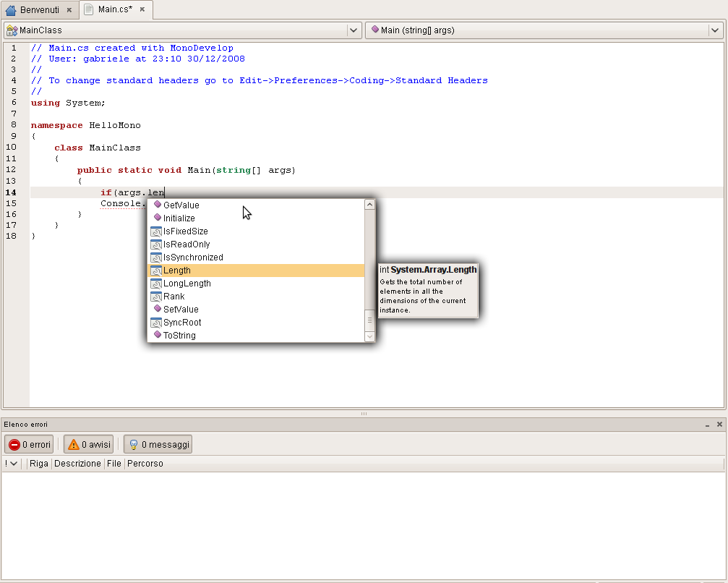Click the class icon beside MainClass
Image resolution: width=728 pixels, height=583 pixels.
[11, 30]
